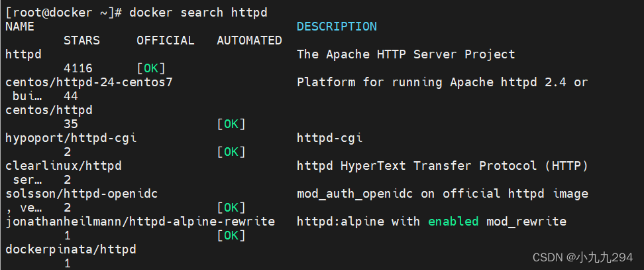644x270 pixels.
Task: Click the 'httpd-cgi' description text
Action: pos(330,138)
